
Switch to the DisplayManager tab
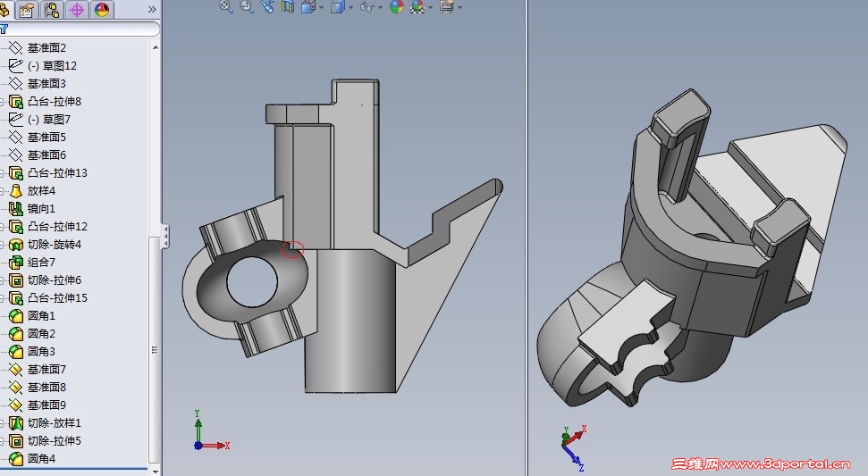point(102,10)
